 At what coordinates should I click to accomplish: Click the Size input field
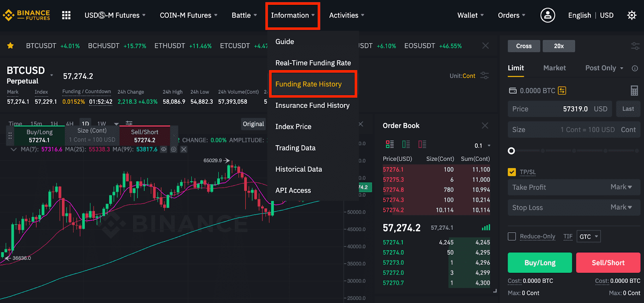coord(574,130)
